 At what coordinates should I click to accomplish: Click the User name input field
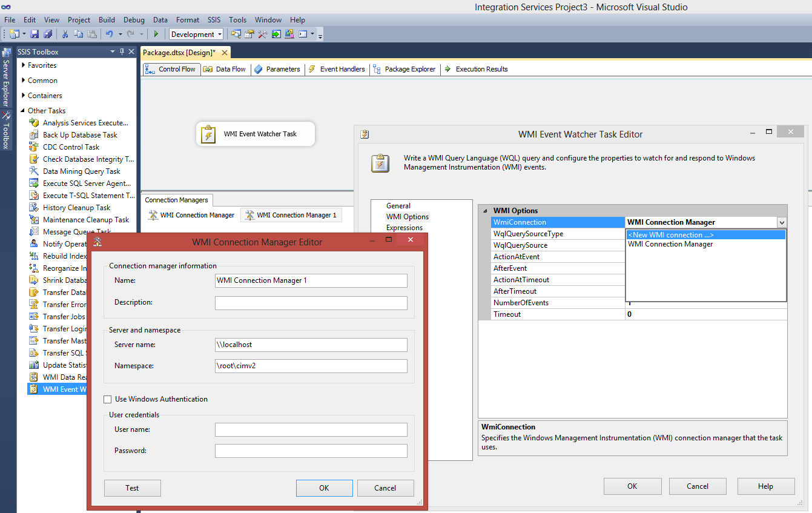tap(311, 429)
